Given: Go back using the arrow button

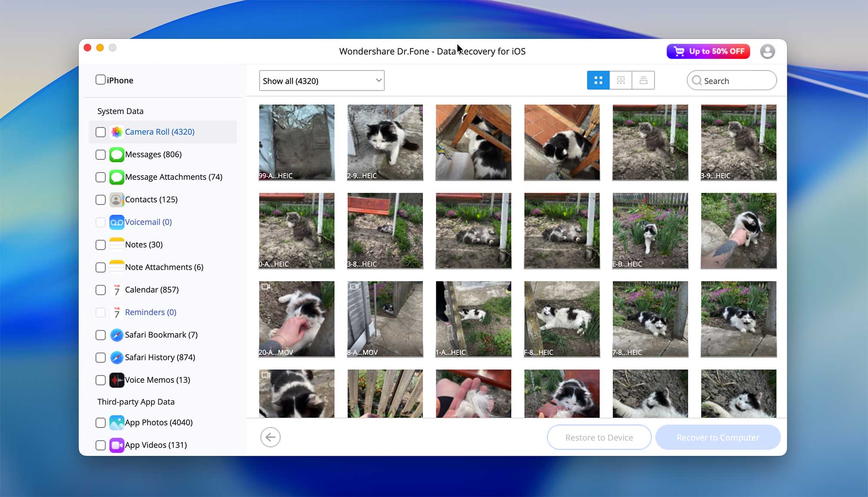Looking at the screenshot, I should (x=270, y=437).
